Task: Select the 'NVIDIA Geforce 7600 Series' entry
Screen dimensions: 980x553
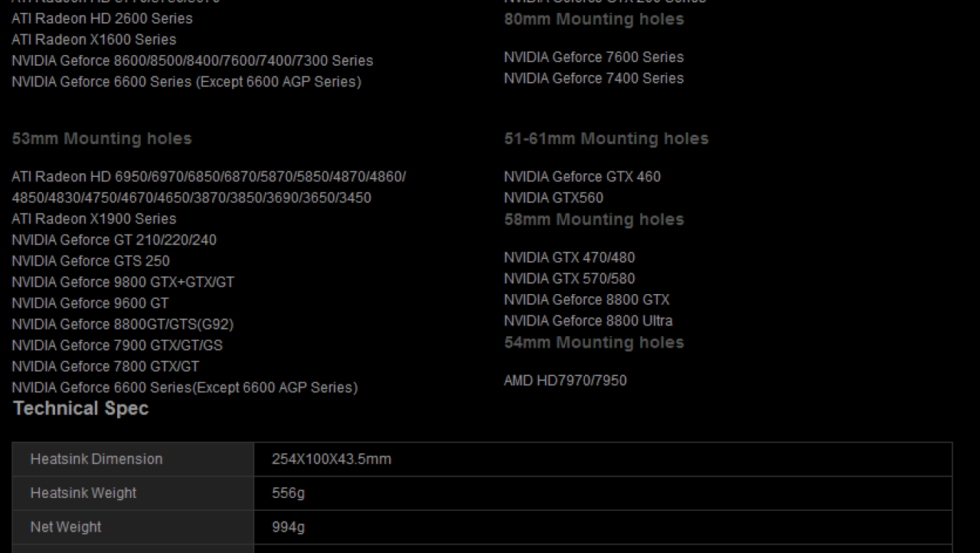Action: tap(593, 57)
